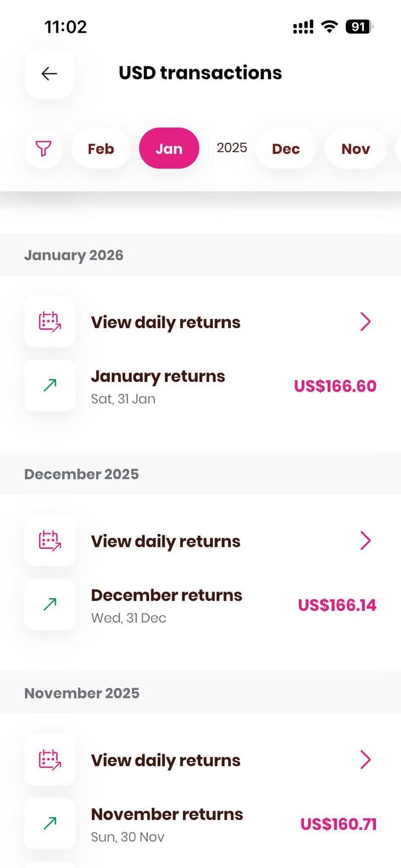Image resolution: width=401 pixels, height=868 pixels.
Task: Tap green arrow icon beside January returns
Action: [x=50, y=385]
